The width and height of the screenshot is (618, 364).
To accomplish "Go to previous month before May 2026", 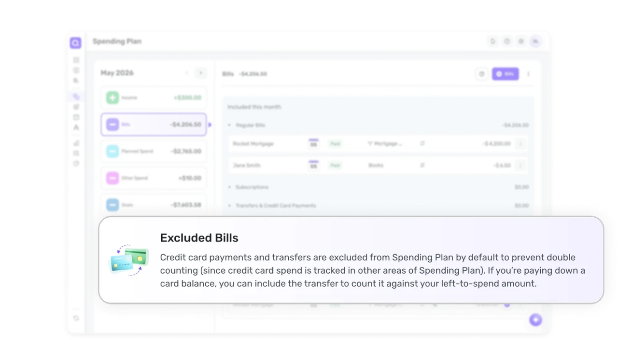I will click(x=187, y=73).
